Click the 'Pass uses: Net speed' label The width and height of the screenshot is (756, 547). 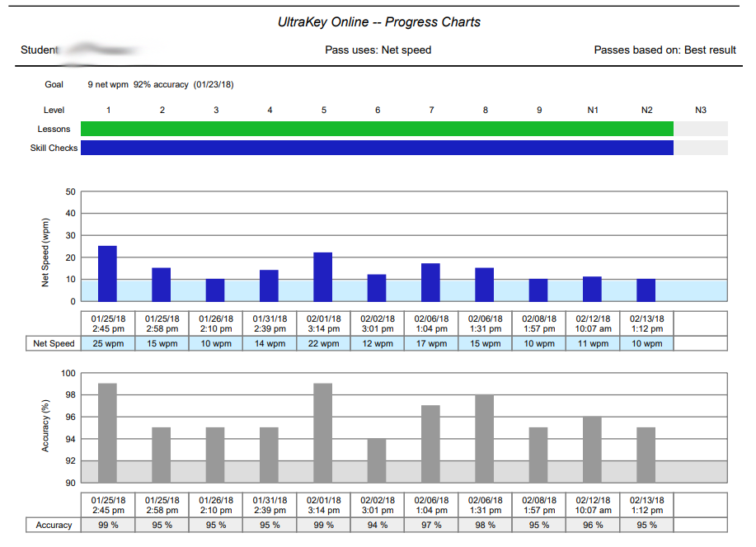378,50
